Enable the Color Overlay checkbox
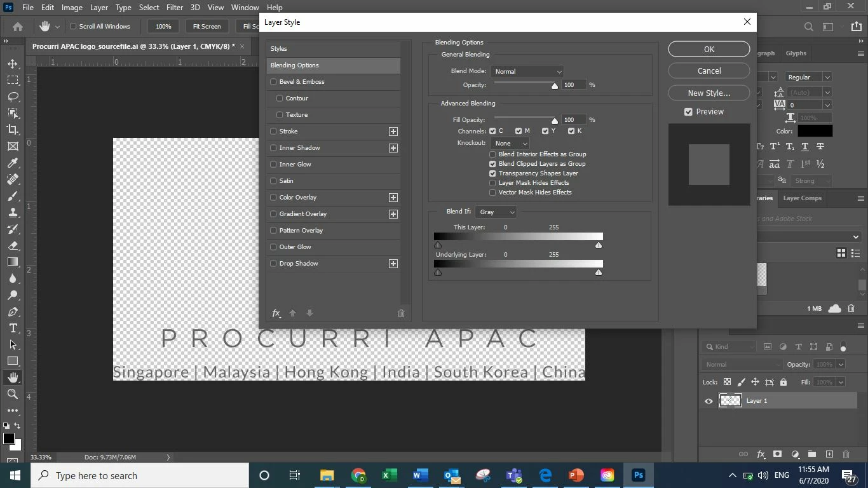Image resolution: width=868 pixels, height=488 pixels. pos(274,198)
